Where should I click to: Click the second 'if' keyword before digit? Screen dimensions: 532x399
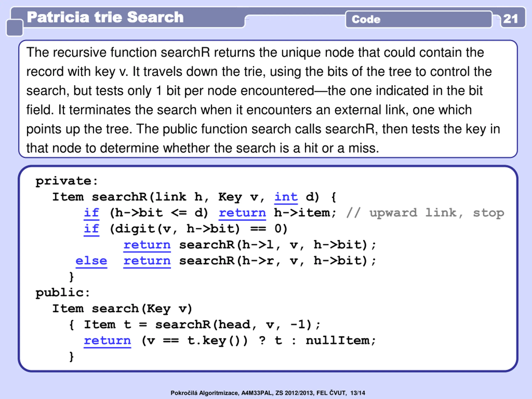tap(91, 229)
